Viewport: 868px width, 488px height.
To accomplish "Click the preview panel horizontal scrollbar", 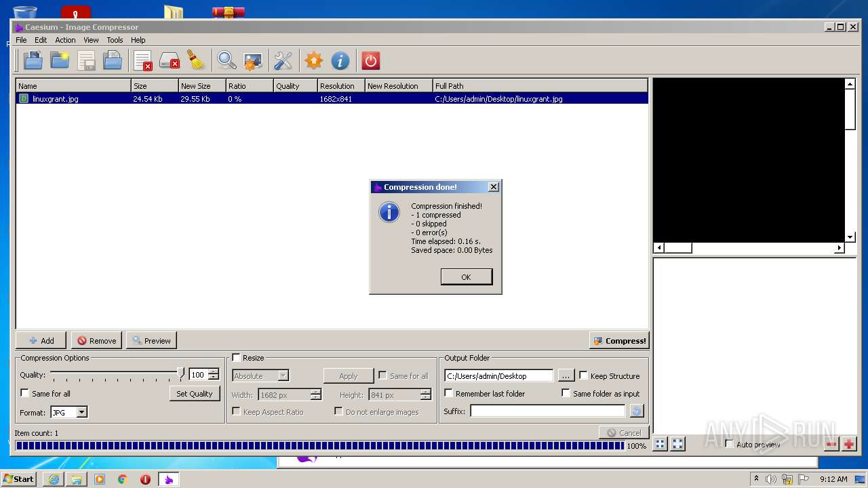I will (749, 248).
